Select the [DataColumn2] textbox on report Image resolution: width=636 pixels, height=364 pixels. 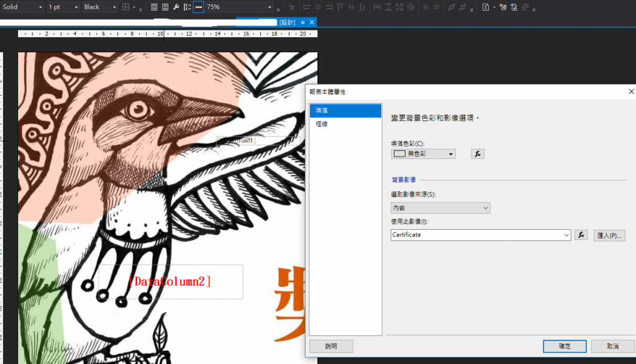point(170,281)
